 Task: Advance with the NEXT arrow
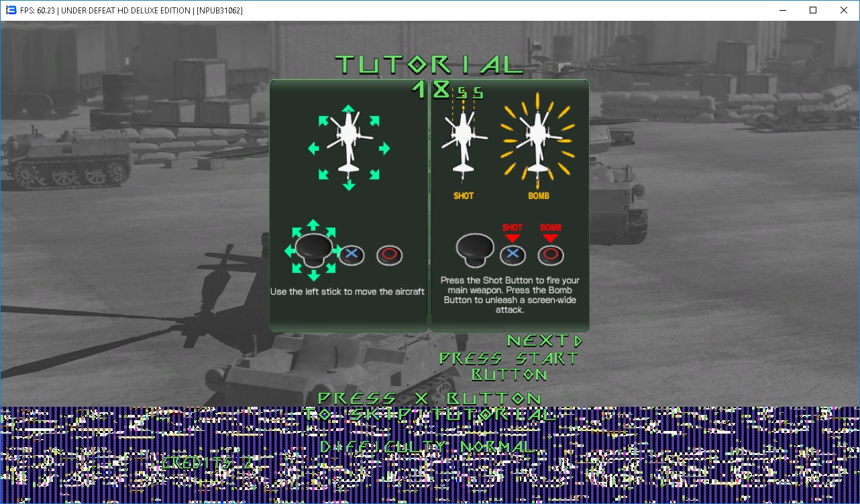pyautogui.click(x=545, y=340)
